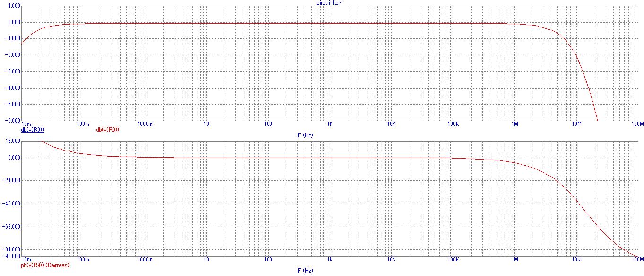
Task: Click the -1.000 gain axis value
Action: coord(13,38)
